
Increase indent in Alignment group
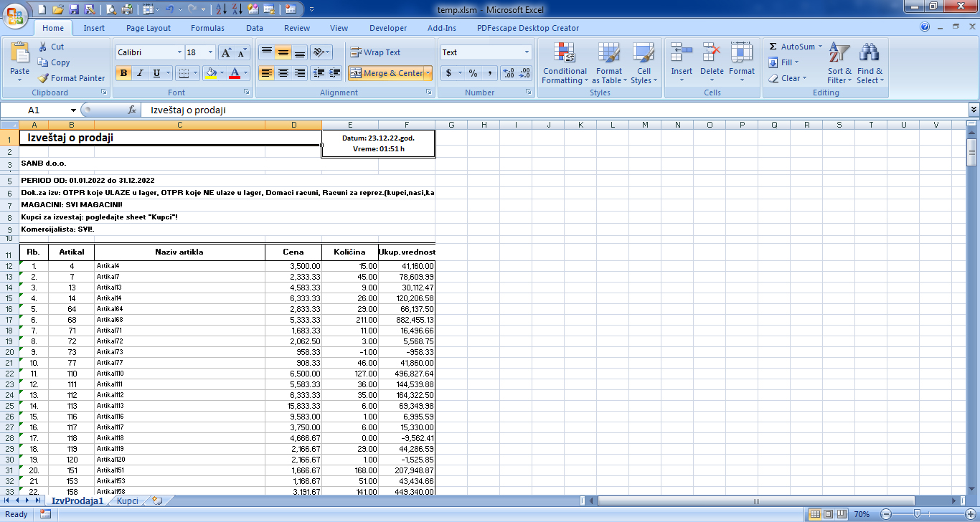334,73
